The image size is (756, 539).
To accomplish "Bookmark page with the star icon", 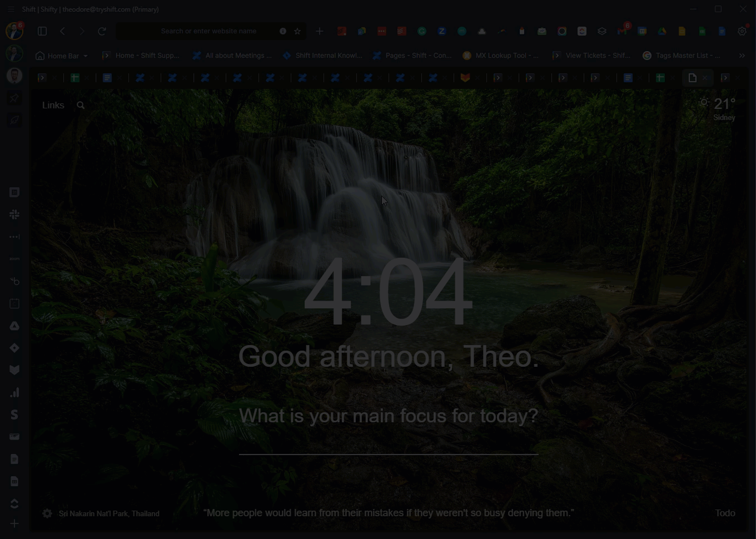I will (x=297, y=32).
